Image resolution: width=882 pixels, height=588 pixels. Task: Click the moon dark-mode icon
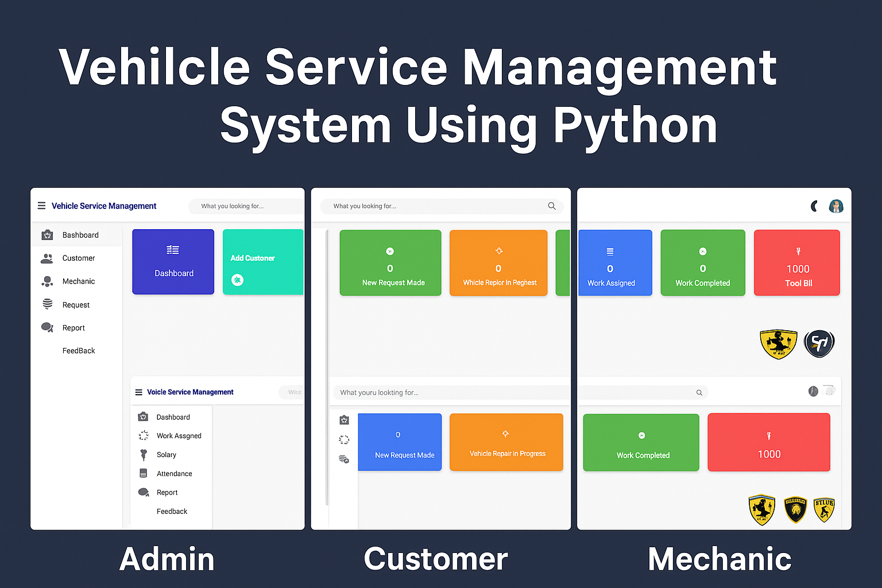point(814,206)
